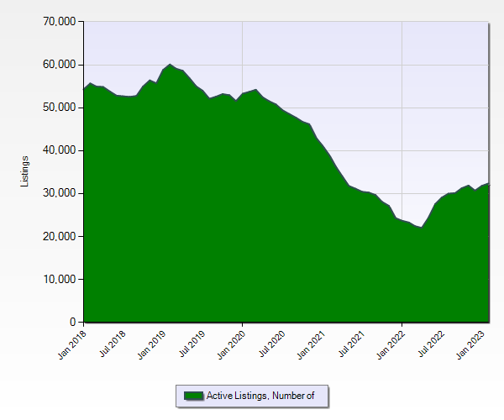Screen dimensions: 504x420
Task: Select the 10,000 y-axis label
Action: [58, 279]
